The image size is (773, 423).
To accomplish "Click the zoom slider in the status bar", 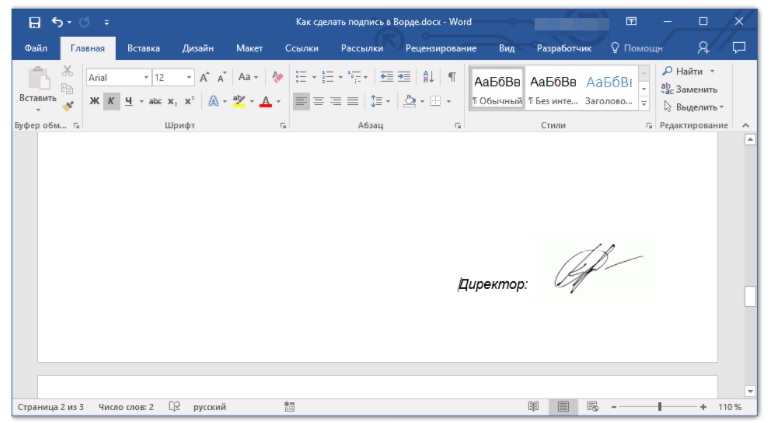I will click(x=659, y=407).
